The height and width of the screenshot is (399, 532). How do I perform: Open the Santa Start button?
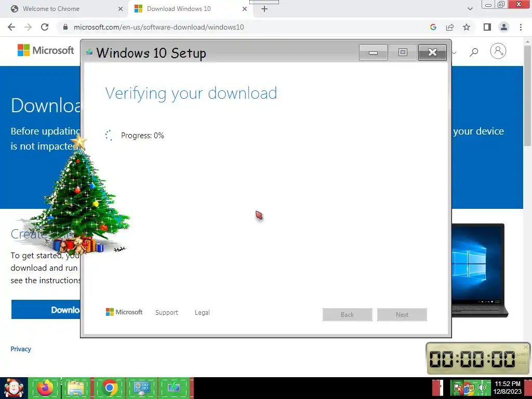14,388
